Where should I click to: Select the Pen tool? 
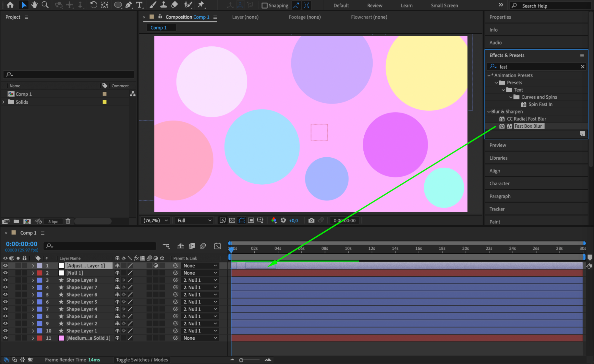(129, 5)
